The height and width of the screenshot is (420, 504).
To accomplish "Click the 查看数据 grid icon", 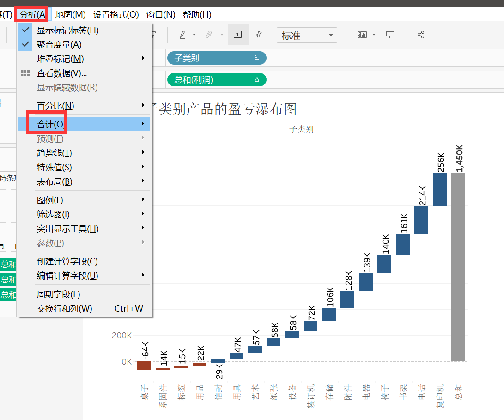I will coord(25,73).
